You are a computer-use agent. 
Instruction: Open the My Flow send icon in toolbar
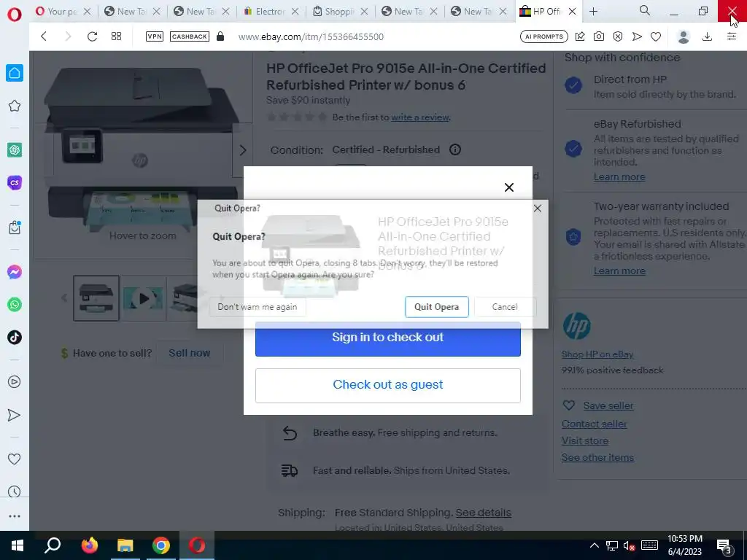click(x=637, y=36)
